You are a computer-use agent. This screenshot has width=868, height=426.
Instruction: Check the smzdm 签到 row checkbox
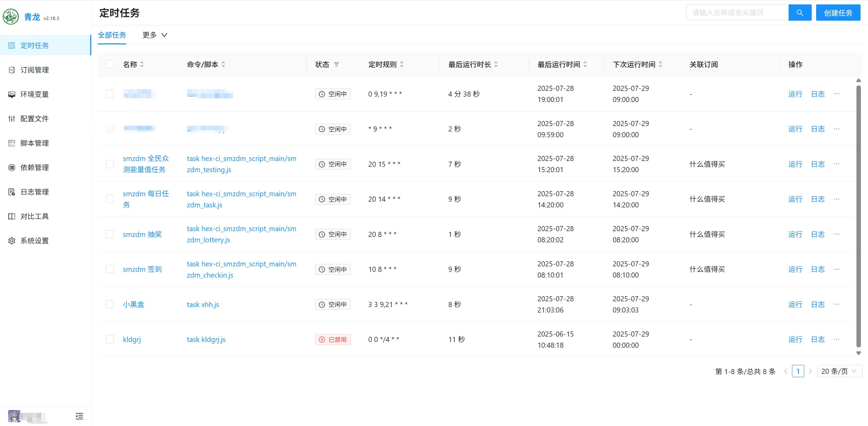click(110, 269)
